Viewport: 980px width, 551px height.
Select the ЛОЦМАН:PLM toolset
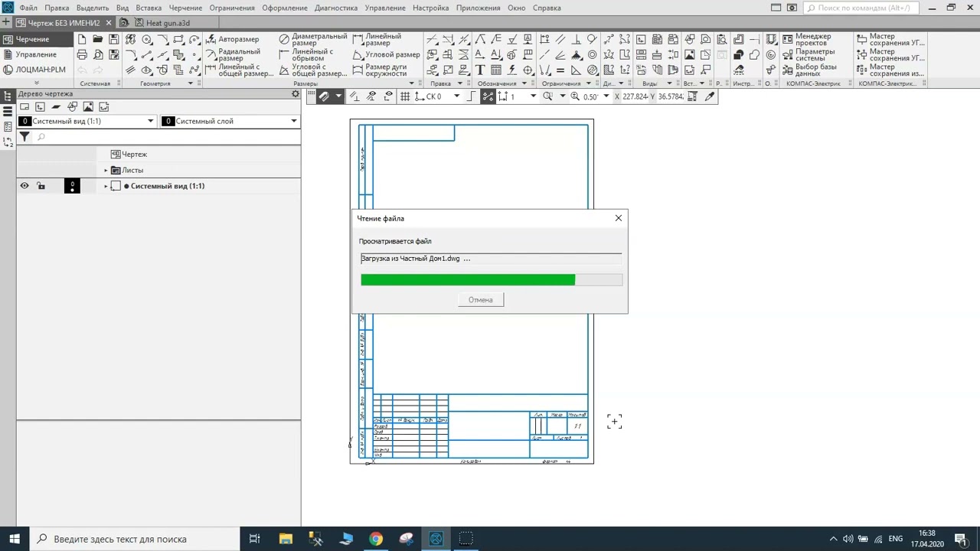[x=36, y=70]
